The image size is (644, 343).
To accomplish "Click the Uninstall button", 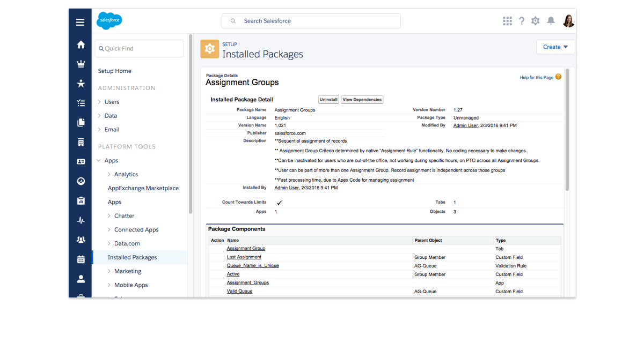I will point(328,100).
